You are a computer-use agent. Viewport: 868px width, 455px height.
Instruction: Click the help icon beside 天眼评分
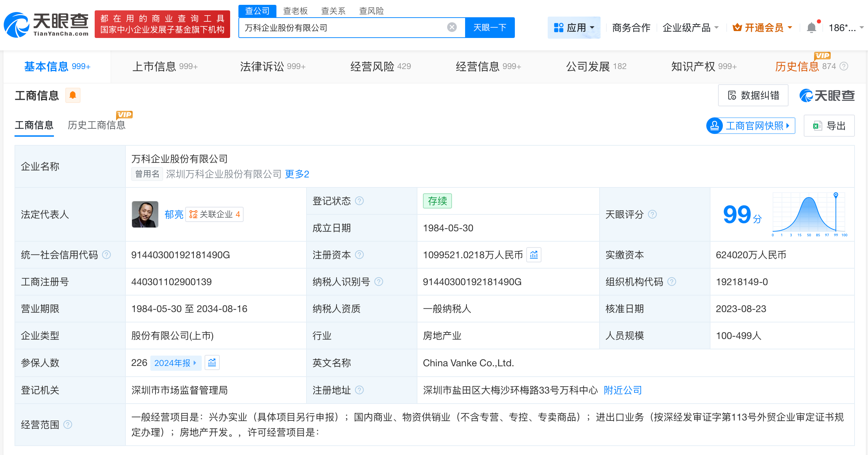click(652, 214)
